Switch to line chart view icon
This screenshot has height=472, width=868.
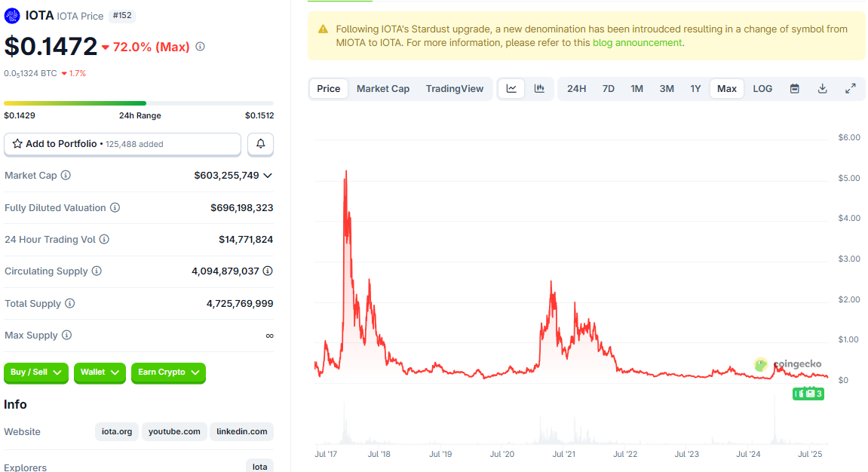coord(511,89)
